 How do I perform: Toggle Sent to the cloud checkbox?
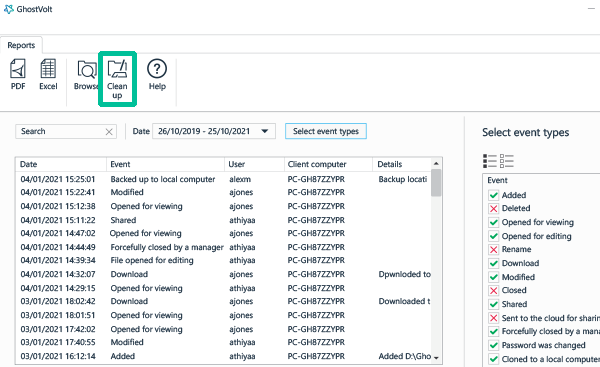pos(493,318)
